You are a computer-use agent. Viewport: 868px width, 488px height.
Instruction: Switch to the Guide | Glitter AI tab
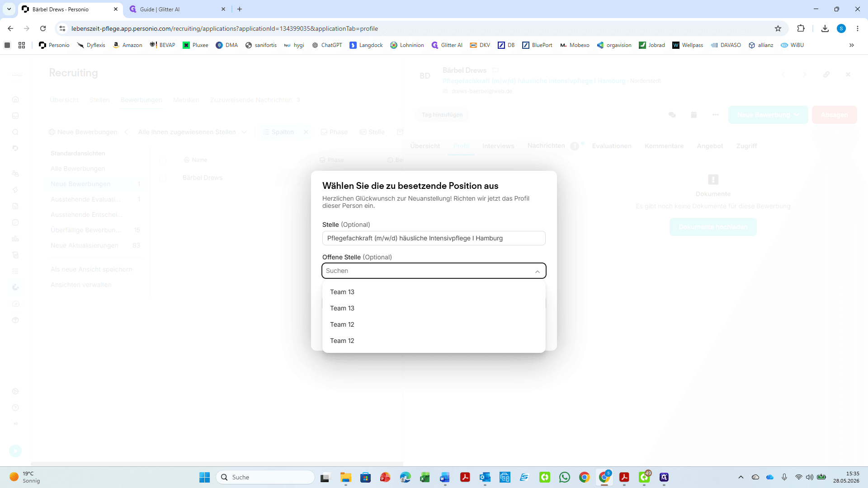click(x=176, y=9)
